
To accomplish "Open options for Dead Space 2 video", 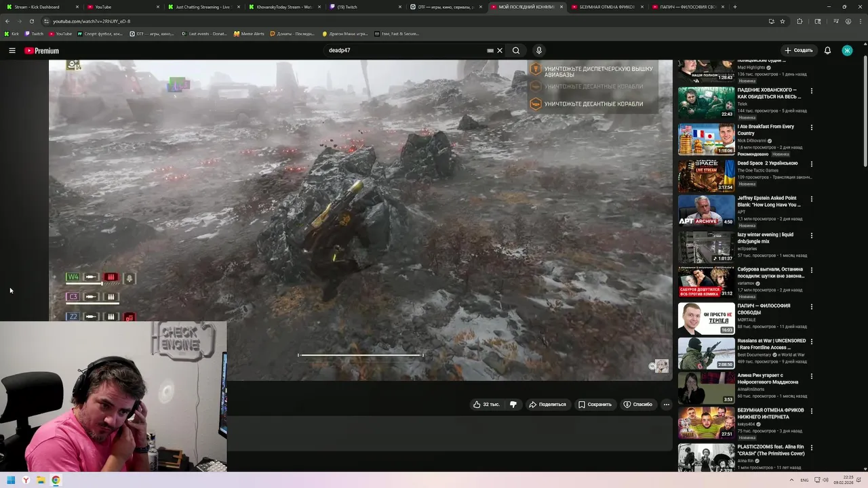I will [812, 164].
